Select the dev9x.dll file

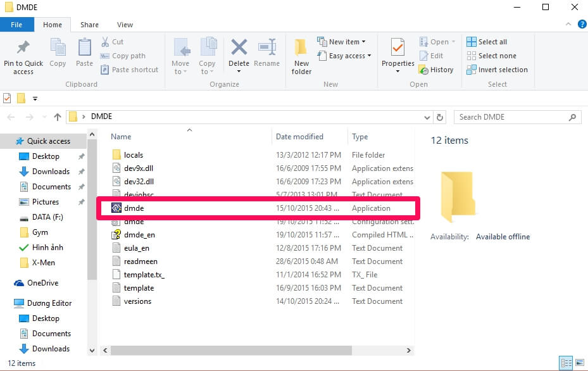coord(139,168)
